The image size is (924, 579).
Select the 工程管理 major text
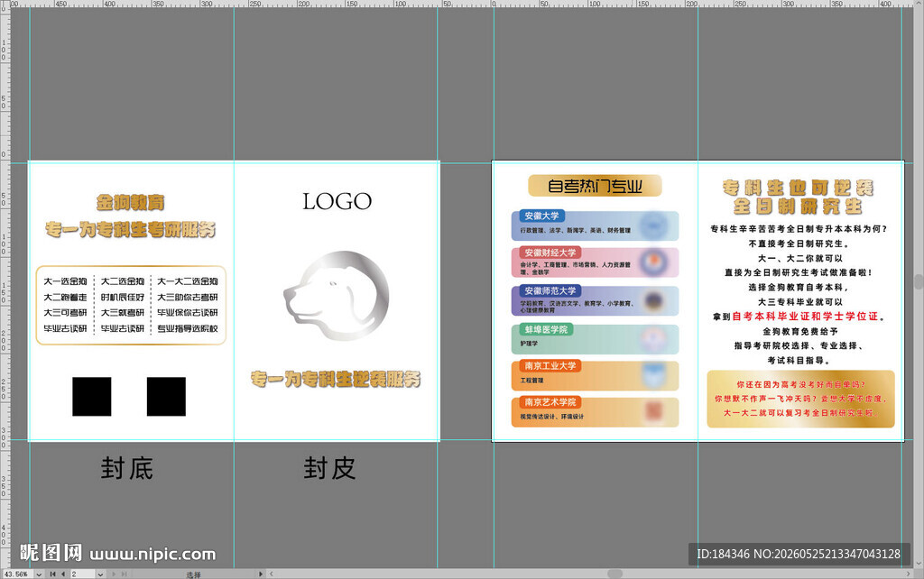(x=532, y=381)
